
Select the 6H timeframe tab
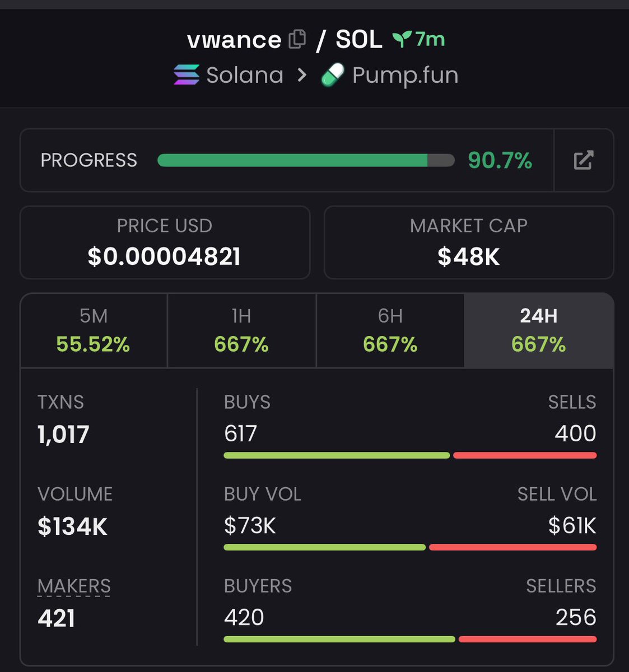[x=390, y=330]
